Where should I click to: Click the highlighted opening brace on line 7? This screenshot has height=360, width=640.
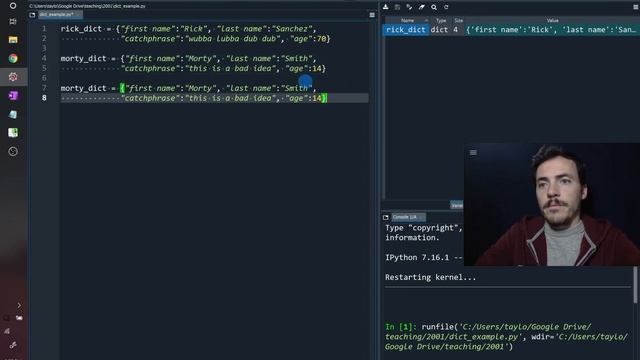click(x=122, y=88)
